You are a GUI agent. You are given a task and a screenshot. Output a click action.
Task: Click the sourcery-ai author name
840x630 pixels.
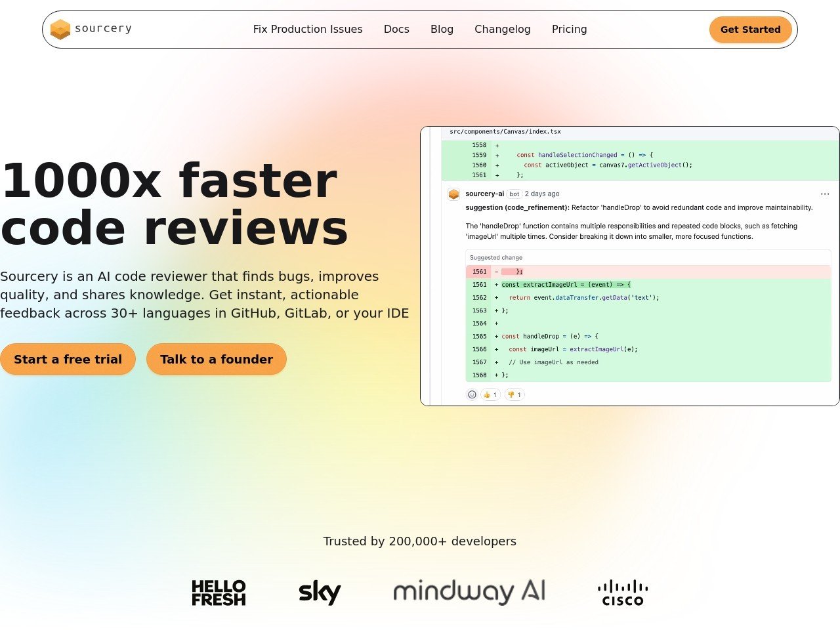pyautogui.click(x=485, y=194)
